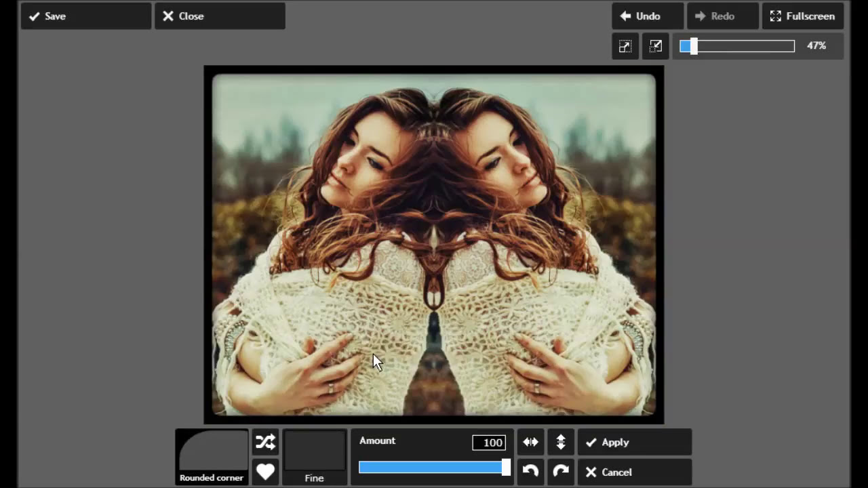Image resolution: width=868 pixels, height=488 pixels.
Task: Click the zoom slider handle
Action: click(x=693, y=46)
